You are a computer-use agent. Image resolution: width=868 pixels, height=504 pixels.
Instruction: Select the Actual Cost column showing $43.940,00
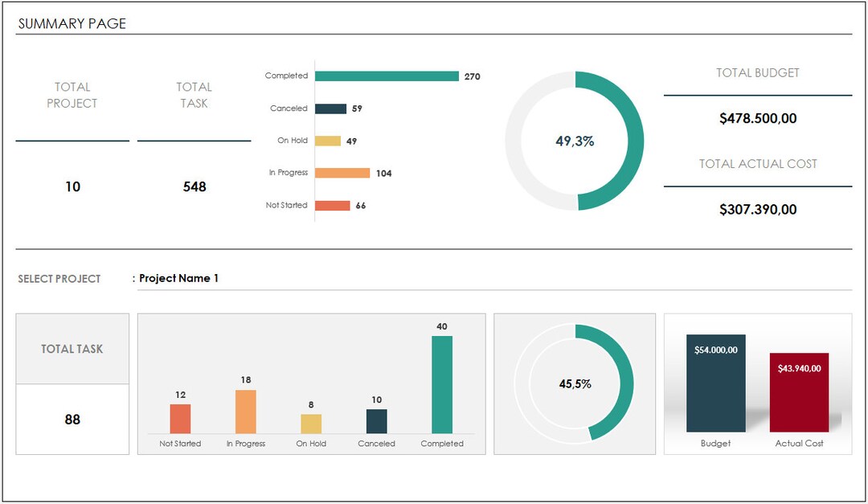(800, 394)
